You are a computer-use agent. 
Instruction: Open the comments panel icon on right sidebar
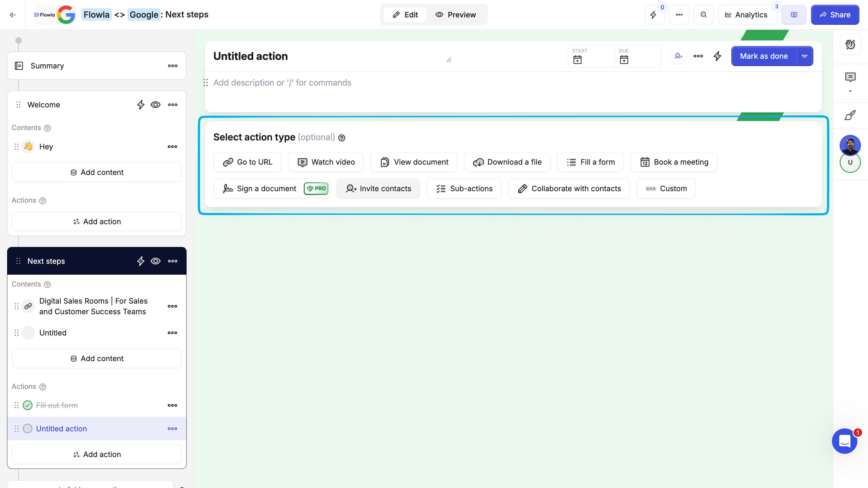850,78
